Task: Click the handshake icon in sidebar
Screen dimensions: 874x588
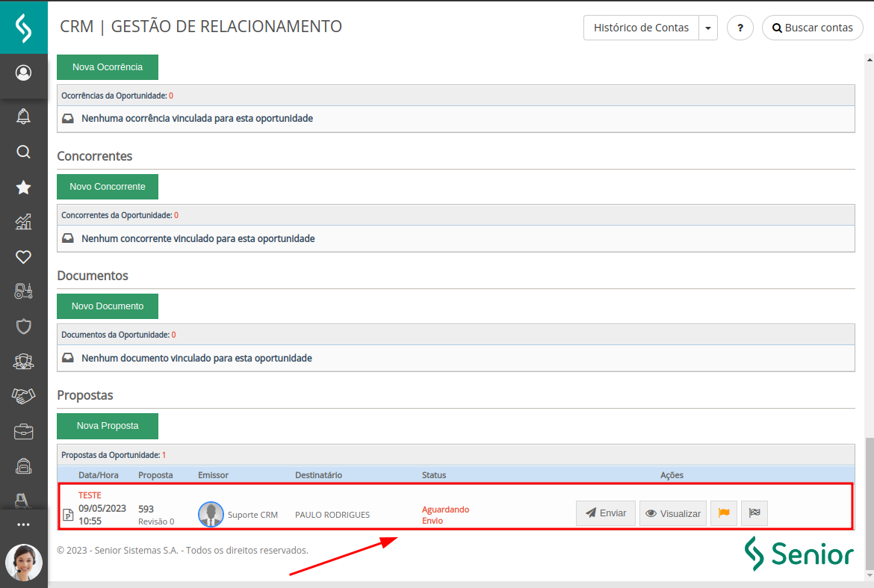Action: coord(23,396)
